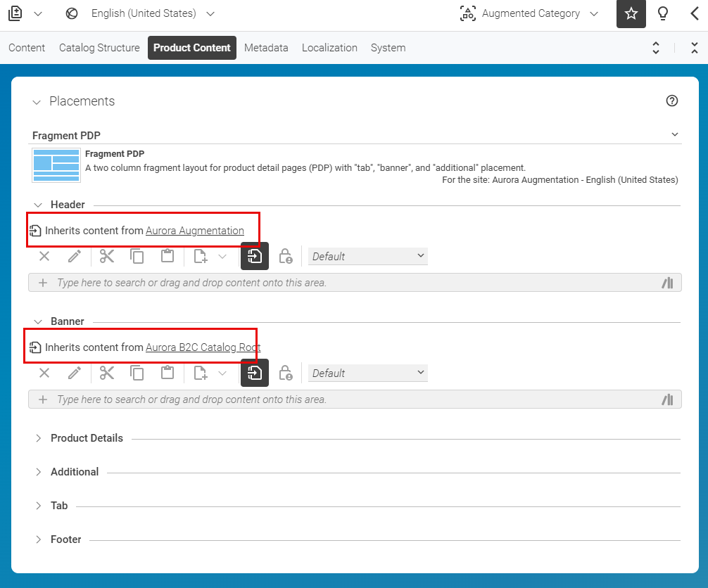Screen dimensions: 708x588
Task: Open the Aurora B2C Catalog Root link
Action: [x=202, y=347]
